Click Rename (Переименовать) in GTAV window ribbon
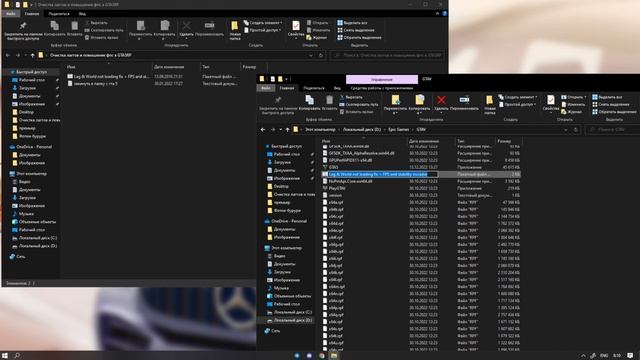This screenshot has height=360, width=640. (x=464, y=103)
